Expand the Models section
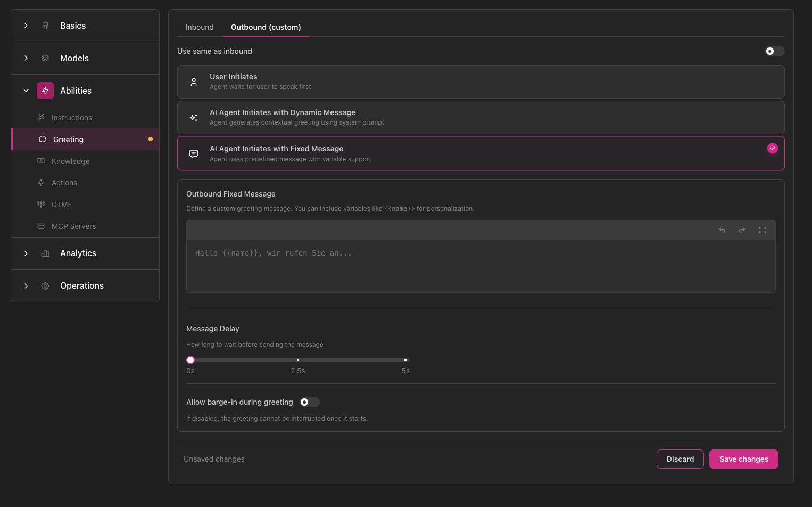This screenshot has height=507, width=812. (74, 58)
